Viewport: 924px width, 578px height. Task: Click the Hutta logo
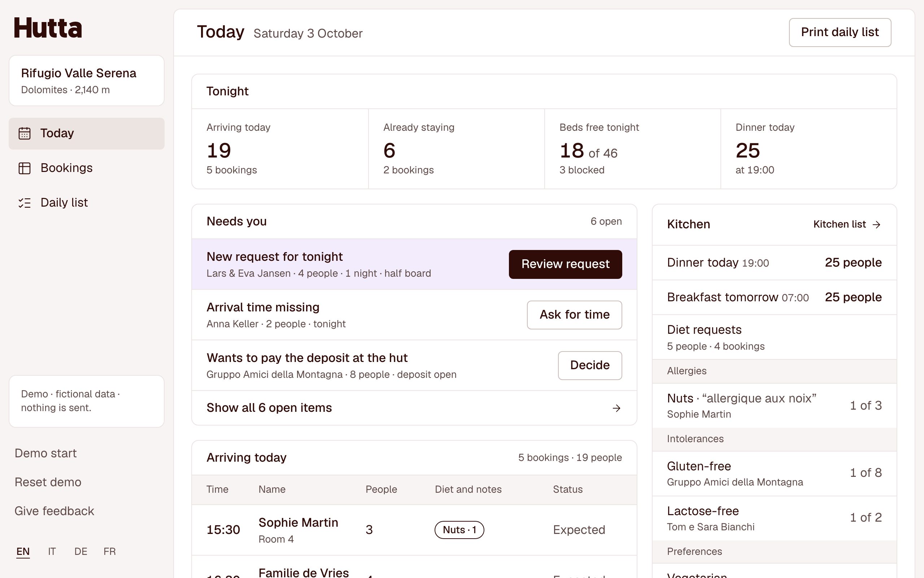[48, 27]
